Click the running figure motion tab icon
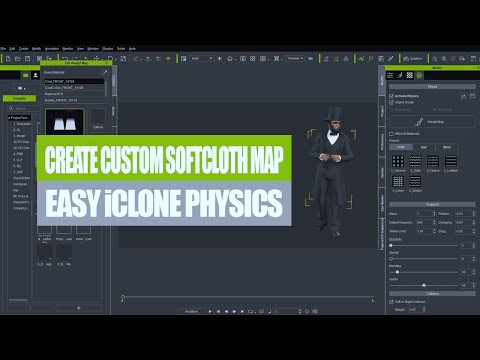The width and height of the screenshot is (480, 360). click(x=400, y=75)
